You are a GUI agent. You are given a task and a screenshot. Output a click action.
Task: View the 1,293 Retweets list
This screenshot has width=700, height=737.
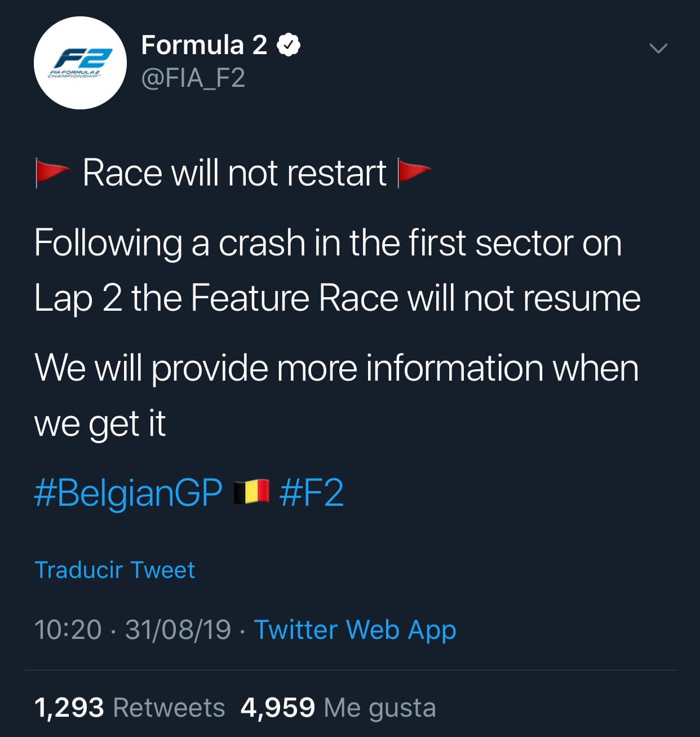[129, 707]
